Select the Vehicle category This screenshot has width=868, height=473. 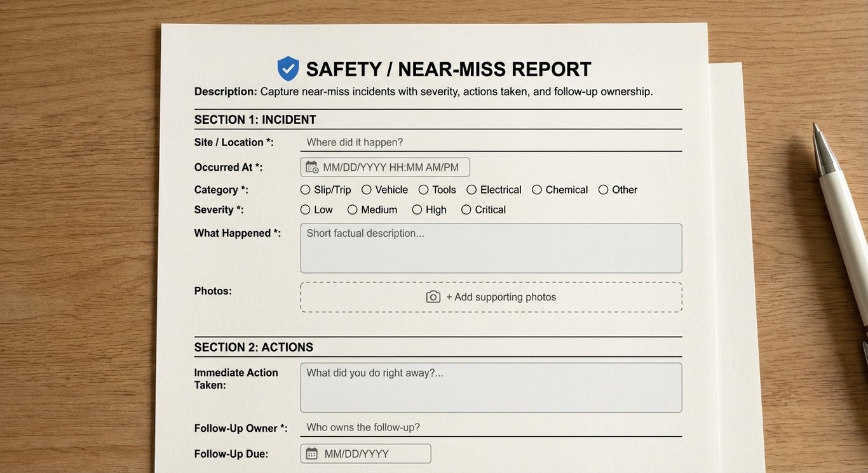[366, 189]
